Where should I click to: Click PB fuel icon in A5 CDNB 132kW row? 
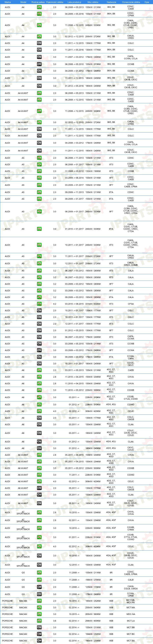point(39,171)
